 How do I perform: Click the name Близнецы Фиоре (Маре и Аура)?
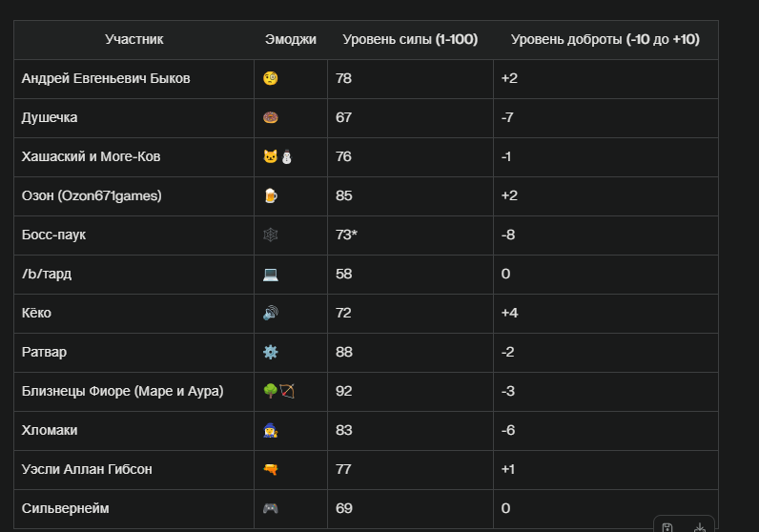[x=122, y=391]
